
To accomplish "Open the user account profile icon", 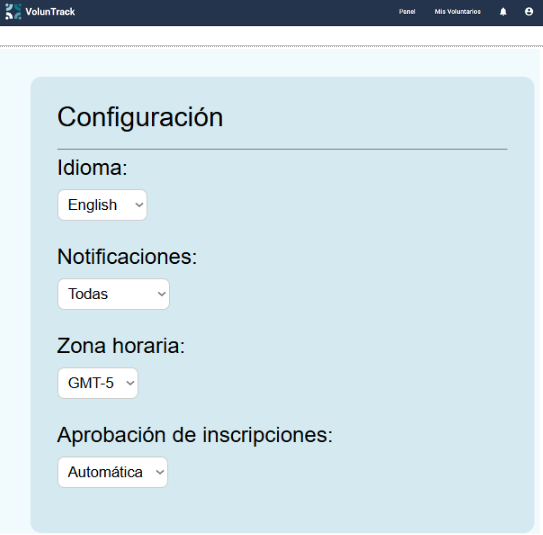I will coord(529,11).
